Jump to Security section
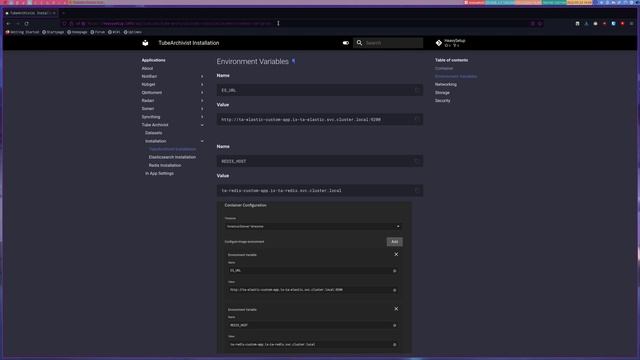This screenshot has width=640, height=360. [442, 100]
